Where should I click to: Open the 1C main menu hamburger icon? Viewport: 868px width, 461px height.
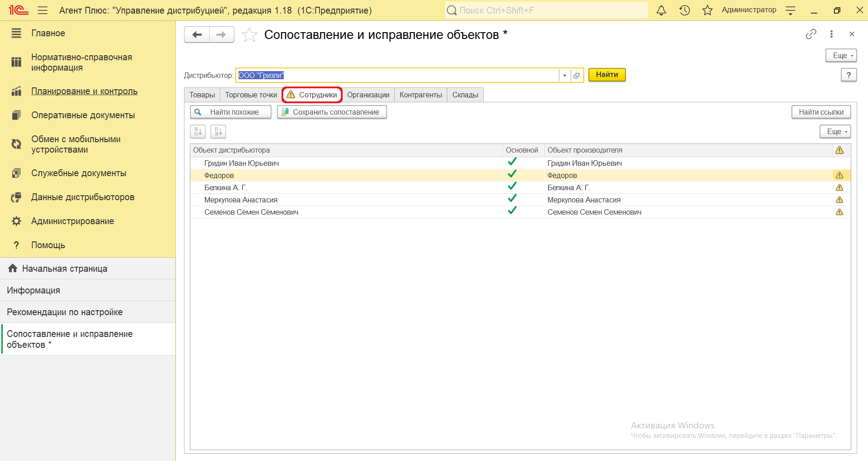click(43, 10)
